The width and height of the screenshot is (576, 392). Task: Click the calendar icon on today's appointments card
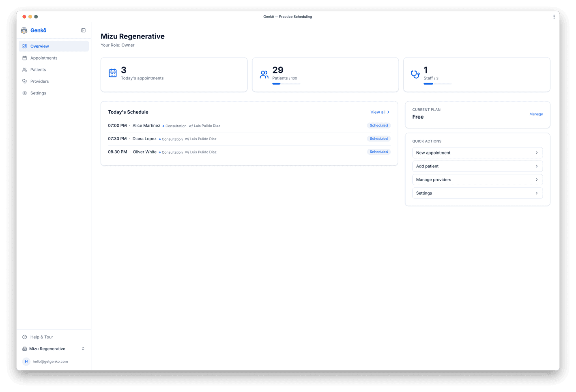(x=112, y=73)
